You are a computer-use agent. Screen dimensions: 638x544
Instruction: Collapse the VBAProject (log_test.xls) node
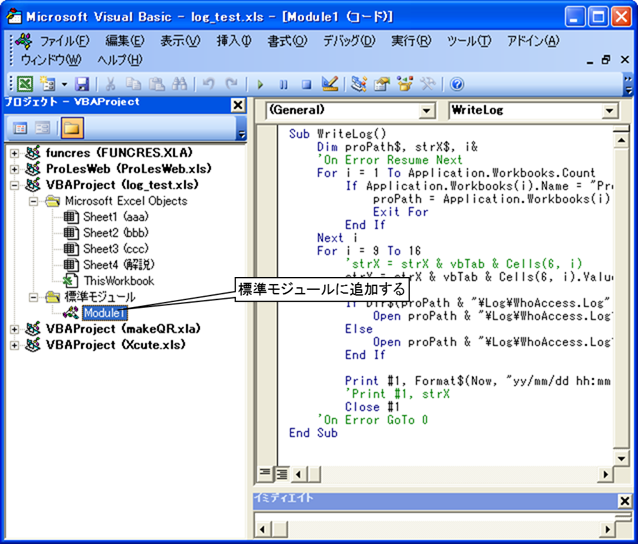coord(14,185)
